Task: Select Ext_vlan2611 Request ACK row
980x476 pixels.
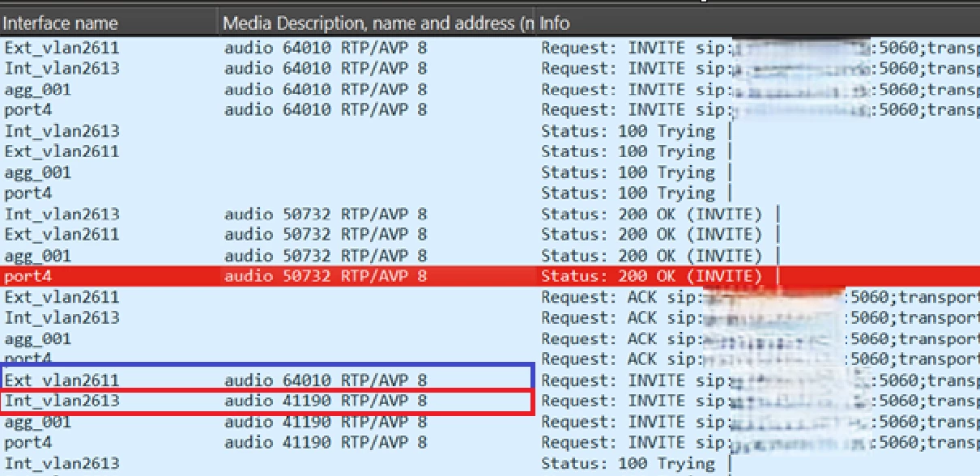Action: point(490,297)
